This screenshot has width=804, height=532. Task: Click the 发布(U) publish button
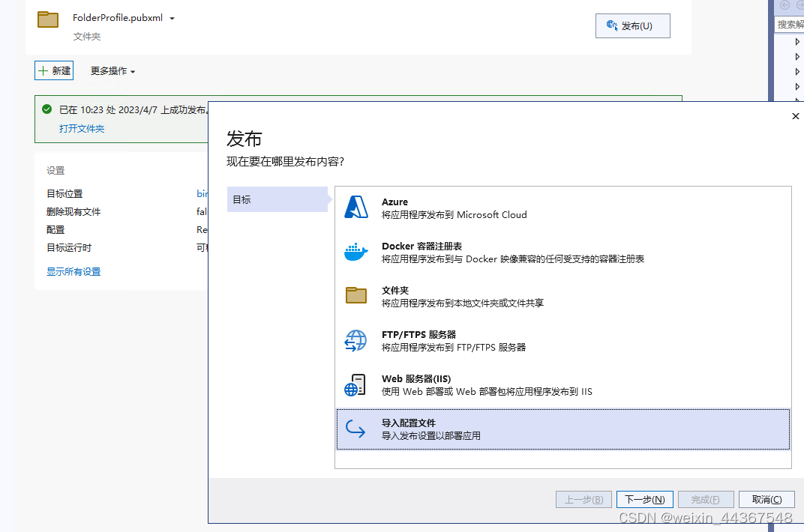tap(633, 25)
